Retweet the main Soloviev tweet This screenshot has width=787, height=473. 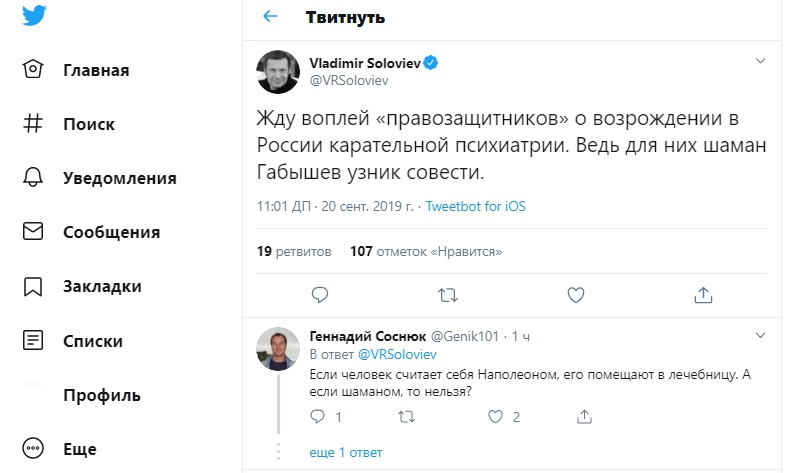click(x=449, y=294)
